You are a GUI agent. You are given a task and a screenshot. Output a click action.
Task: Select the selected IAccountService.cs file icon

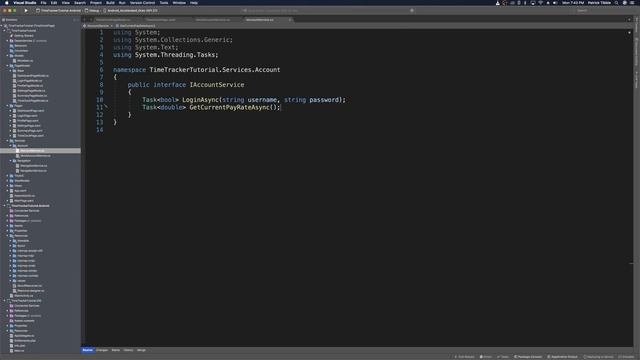point(18,151)
